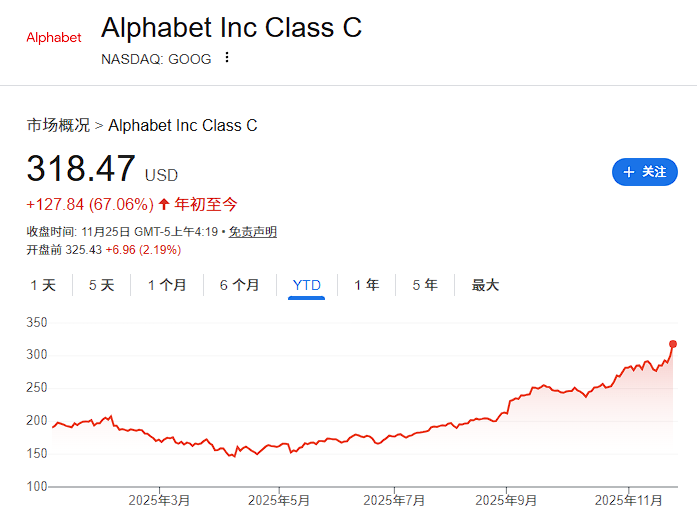Select the 最大 maximum range tab

pos(485,285)
